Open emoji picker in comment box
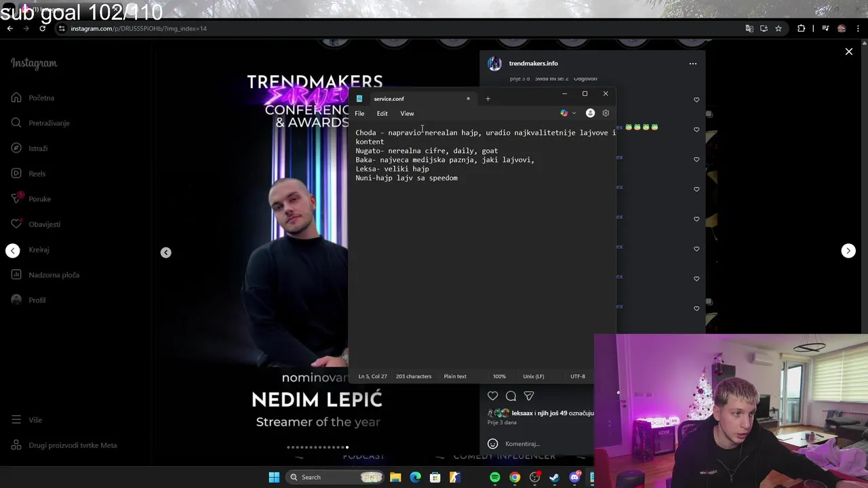Screen dimensions: 868x488 pos(493,443)
